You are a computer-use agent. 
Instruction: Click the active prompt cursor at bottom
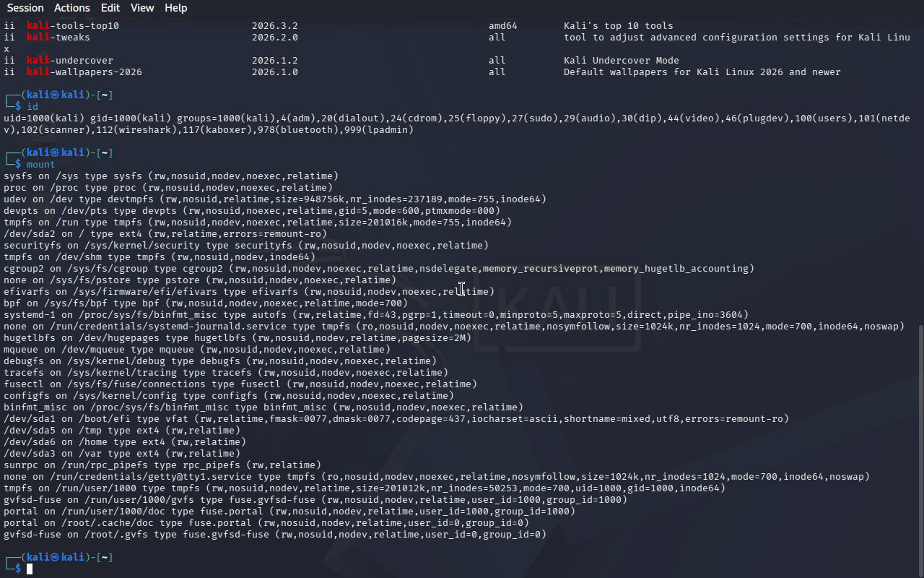[30, 569]
